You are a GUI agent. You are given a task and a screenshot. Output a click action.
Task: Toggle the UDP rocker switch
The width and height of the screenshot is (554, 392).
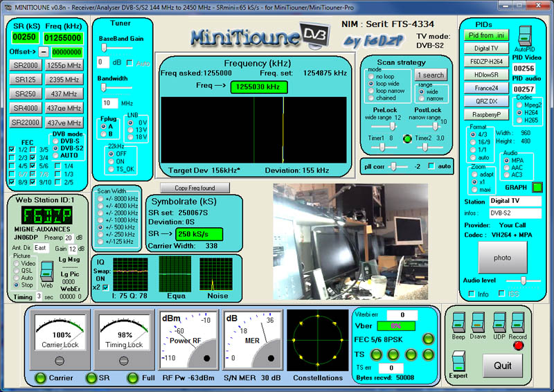click(499, 322)
